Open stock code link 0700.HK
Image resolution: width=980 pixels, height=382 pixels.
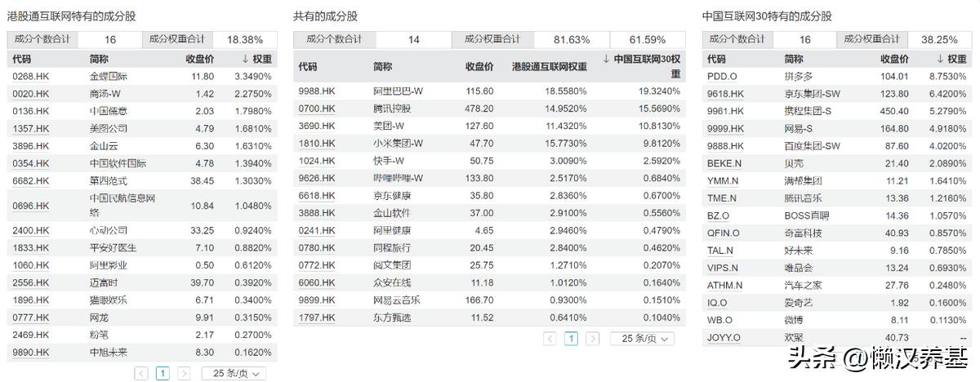(x=317, y=108)
